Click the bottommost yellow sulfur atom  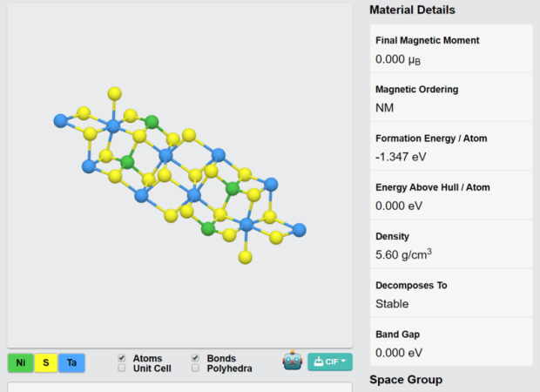tap(246, 257)
